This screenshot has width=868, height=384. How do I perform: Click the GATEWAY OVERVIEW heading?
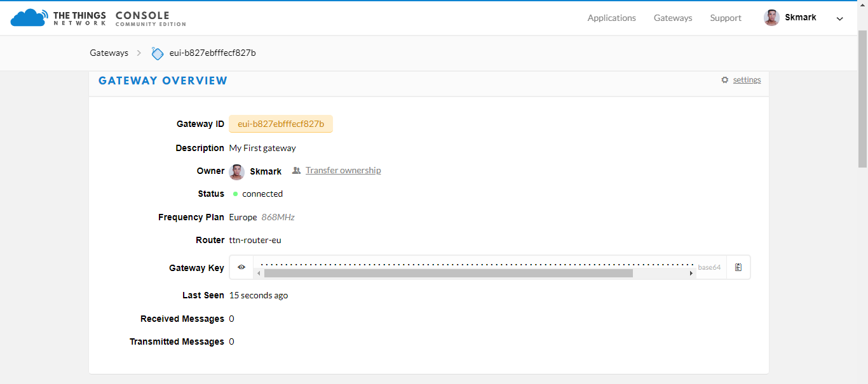tap(163, 81)
